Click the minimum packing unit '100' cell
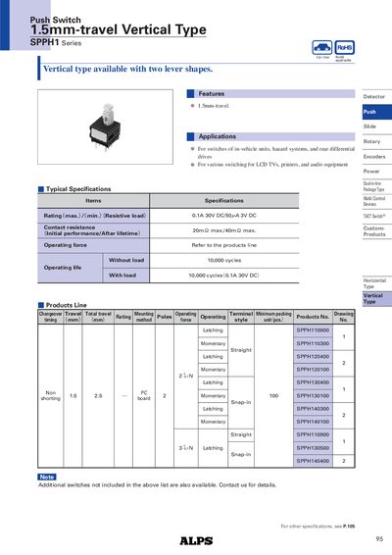The width and height of the screenshot is (392, 555). (273, 396)
